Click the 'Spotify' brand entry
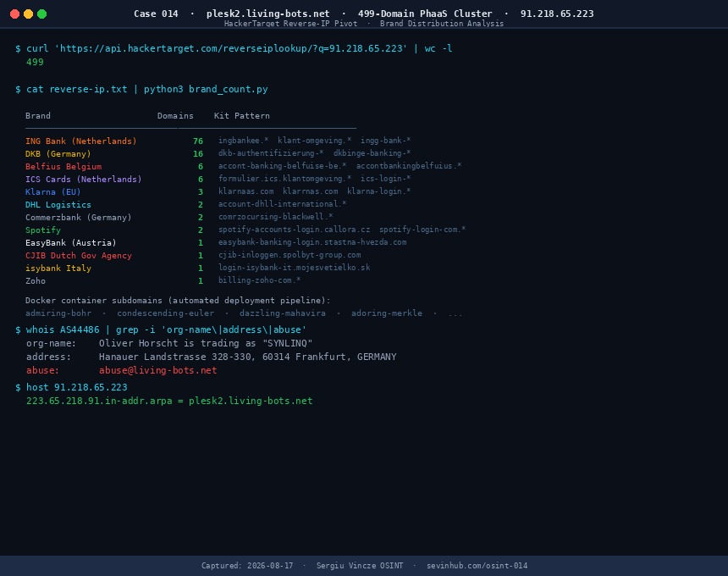Image resolution: width=728 pixels, height=576 pixels. [x=42, y=230]
